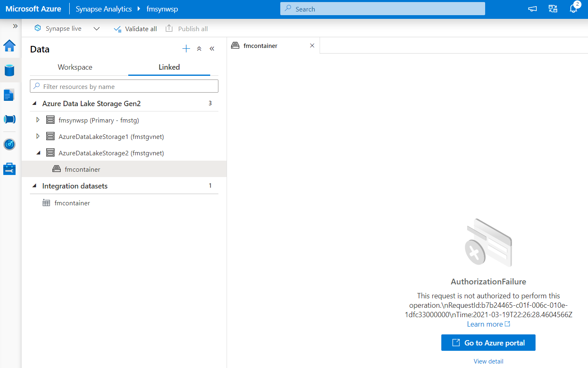The image size is (588, 368).
Task: Click the Learn more link
Action: click(x=488, y=324)
